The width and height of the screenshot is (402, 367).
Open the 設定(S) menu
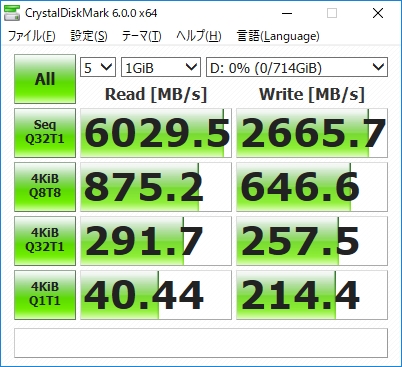click(x=89, y=36)
